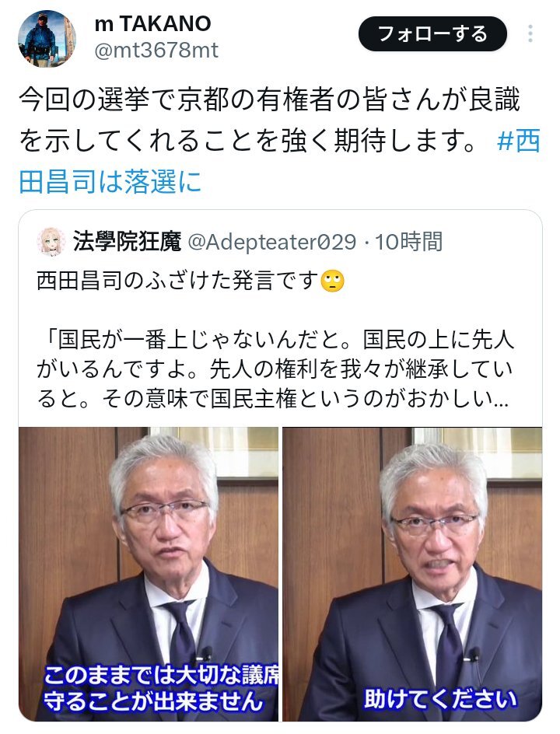The image size is (560, 734).
Task: Click the 守ることが出来ません subtitle on left image
Action: [x=152, y=701]
